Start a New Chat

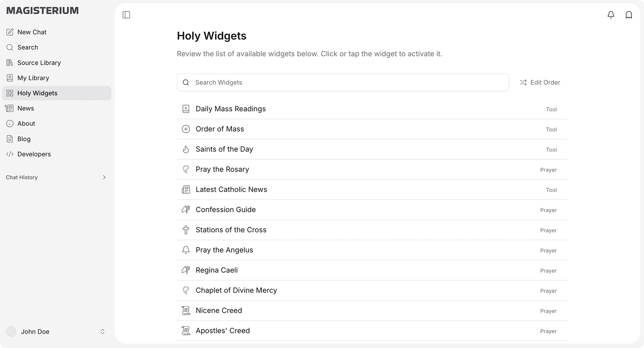32,32
